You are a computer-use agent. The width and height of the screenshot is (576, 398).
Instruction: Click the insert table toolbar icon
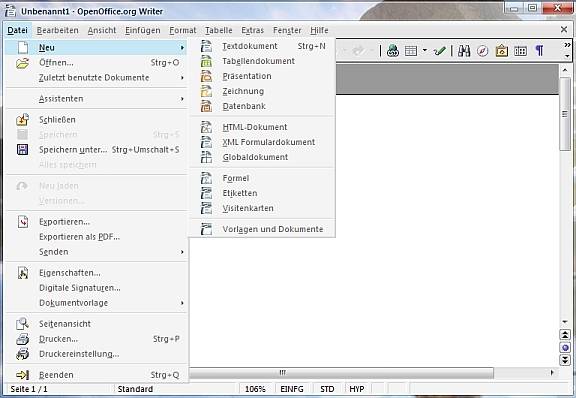(x=411, y=51)
